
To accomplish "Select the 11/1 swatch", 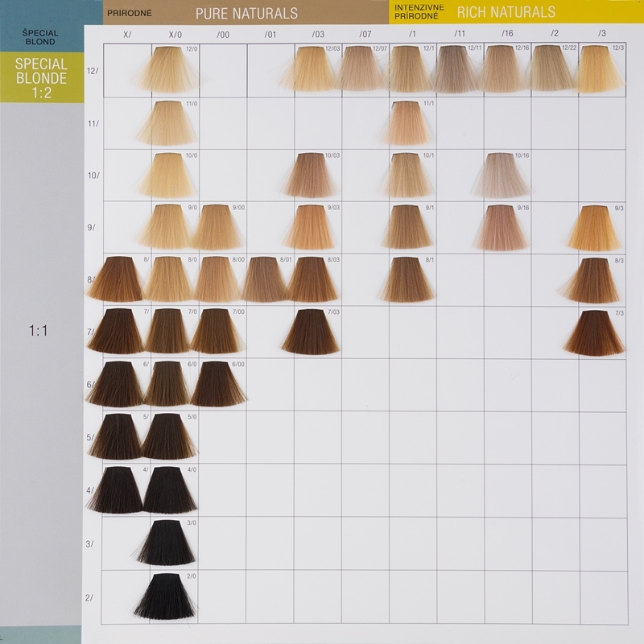I will (410, 122).
